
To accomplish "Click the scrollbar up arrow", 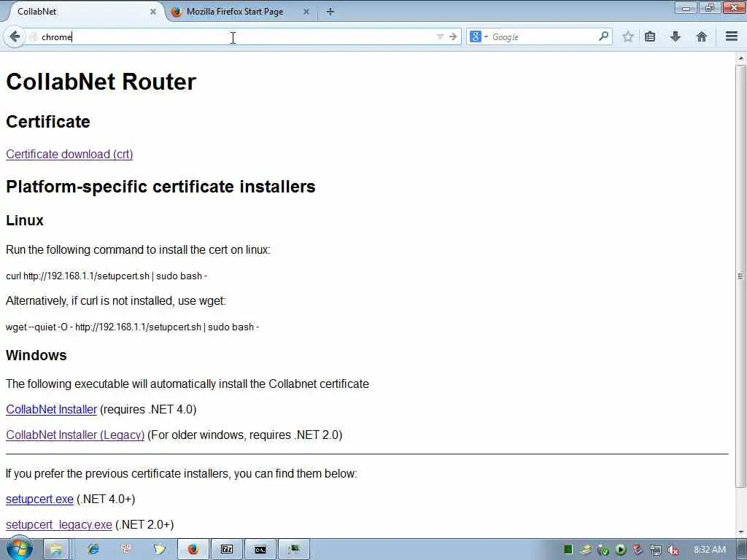I will click(740, 58).
